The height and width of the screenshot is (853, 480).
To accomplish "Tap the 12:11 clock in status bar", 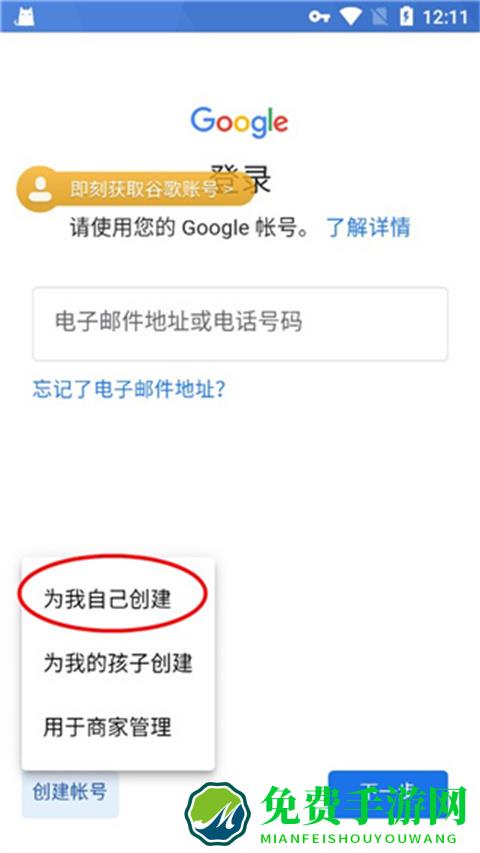I will point(445,17).
